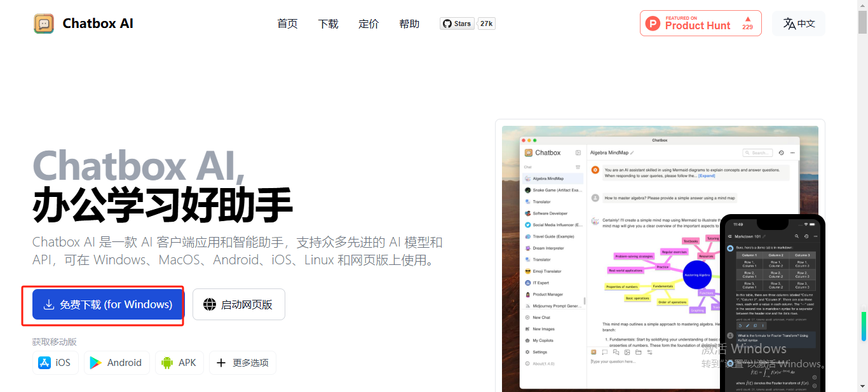Go to the 首页 nav item

click(x=287, y=24)
